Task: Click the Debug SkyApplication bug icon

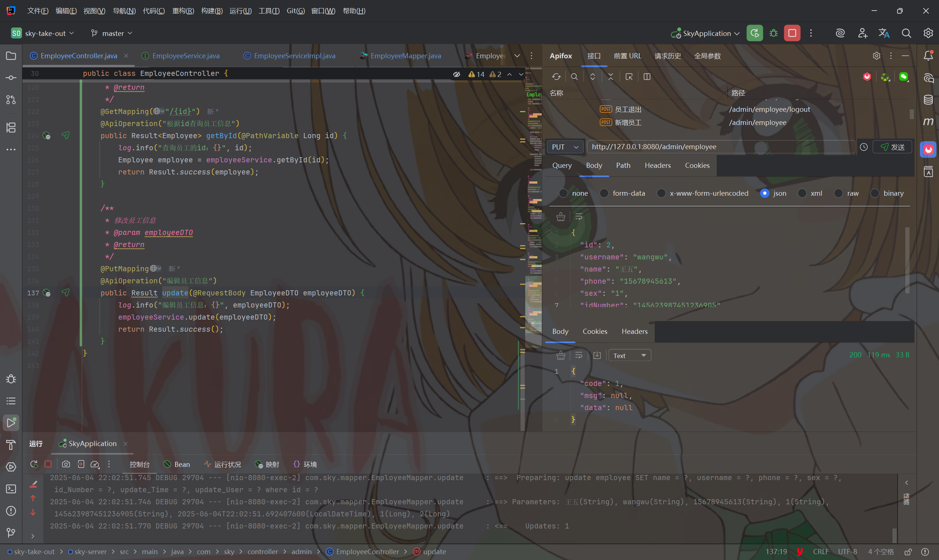Action: [773, 33]
